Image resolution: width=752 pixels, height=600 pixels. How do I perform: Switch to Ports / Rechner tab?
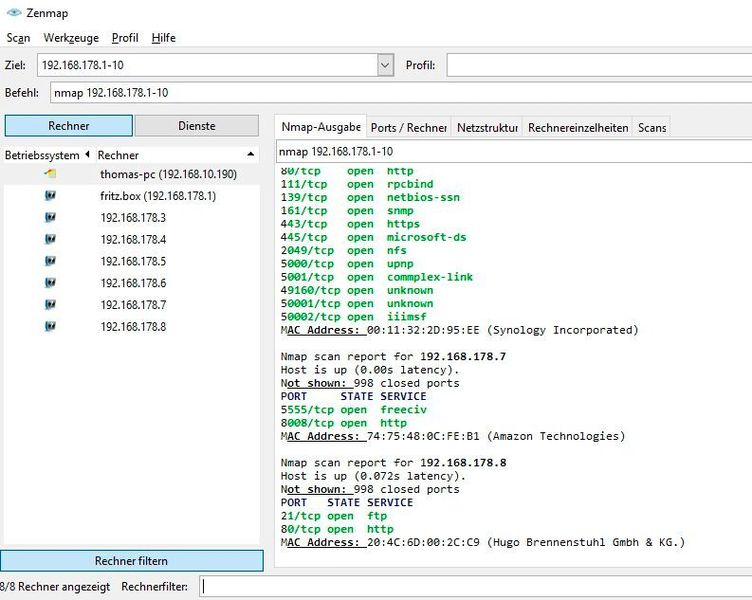(409, 128)
